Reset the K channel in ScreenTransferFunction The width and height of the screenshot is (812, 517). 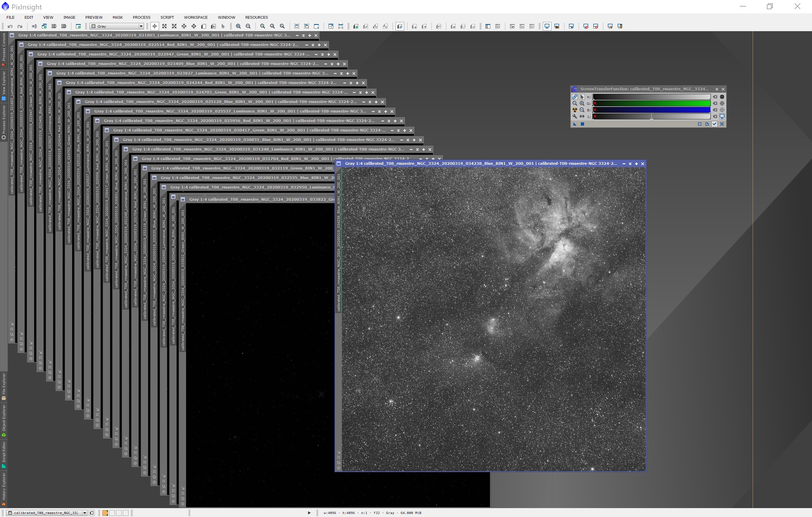click(715, 97)
